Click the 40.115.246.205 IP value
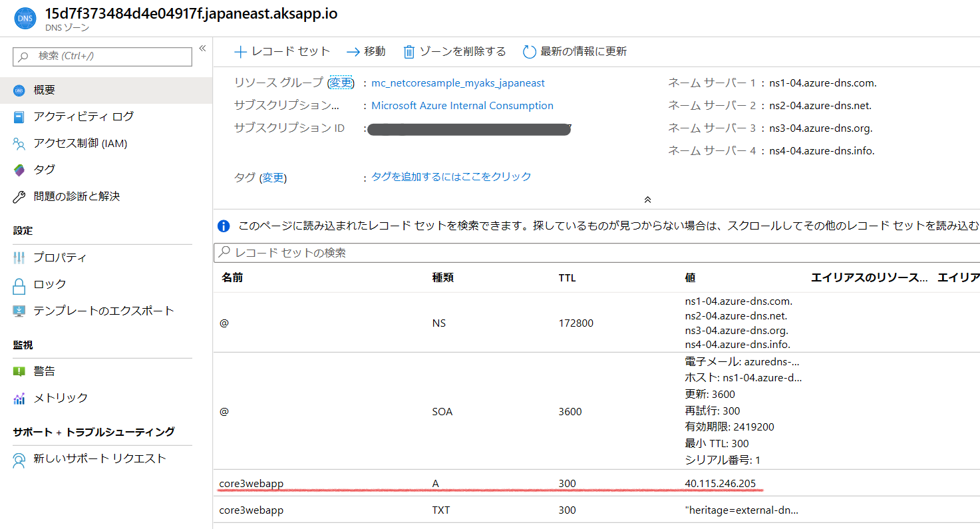980x529 pixels. [721, 484]
